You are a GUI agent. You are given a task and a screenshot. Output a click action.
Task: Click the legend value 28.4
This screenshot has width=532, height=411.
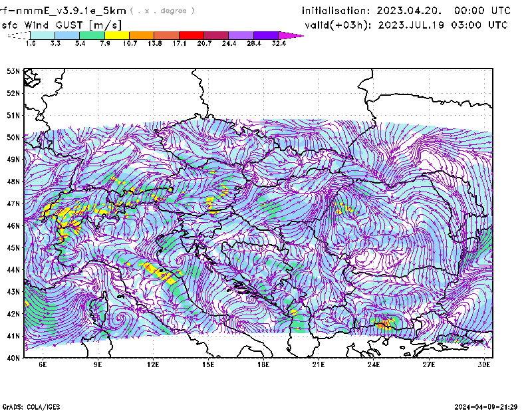pos(254,43)
